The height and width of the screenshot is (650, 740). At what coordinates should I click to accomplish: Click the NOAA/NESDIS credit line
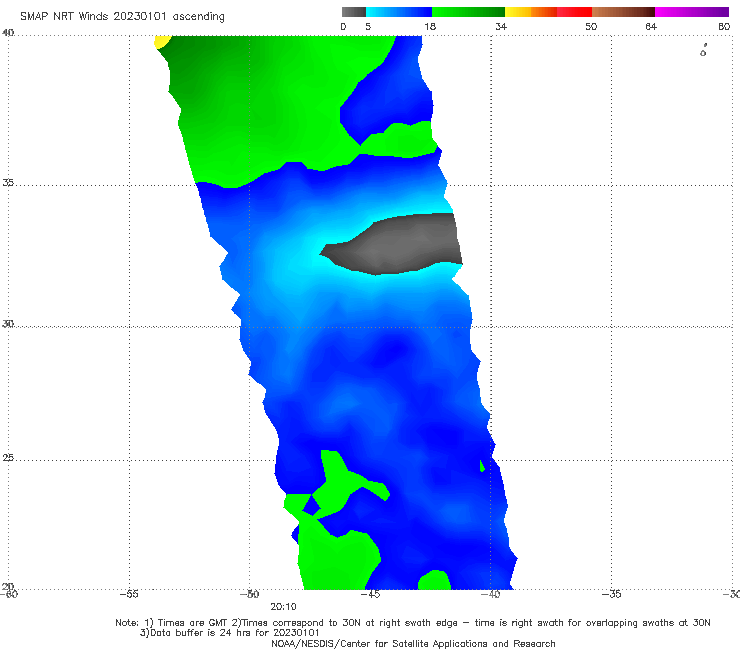pos(413,644)
